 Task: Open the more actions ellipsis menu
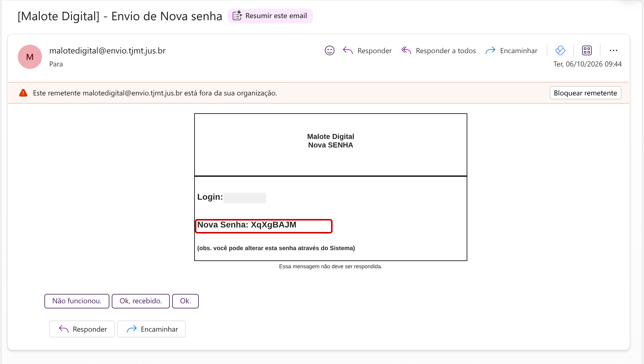[x=613, y=50]
